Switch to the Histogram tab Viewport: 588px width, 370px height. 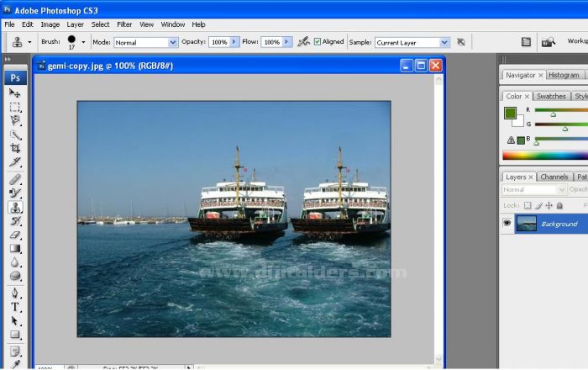pos(564,75)
